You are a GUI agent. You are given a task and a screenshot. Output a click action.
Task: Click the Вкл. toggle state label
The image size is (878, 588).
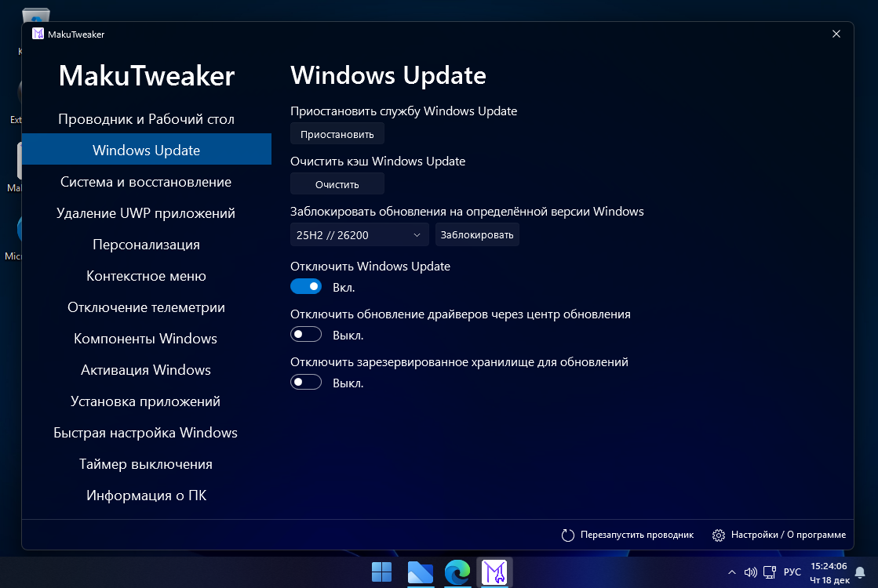[343, 287]
